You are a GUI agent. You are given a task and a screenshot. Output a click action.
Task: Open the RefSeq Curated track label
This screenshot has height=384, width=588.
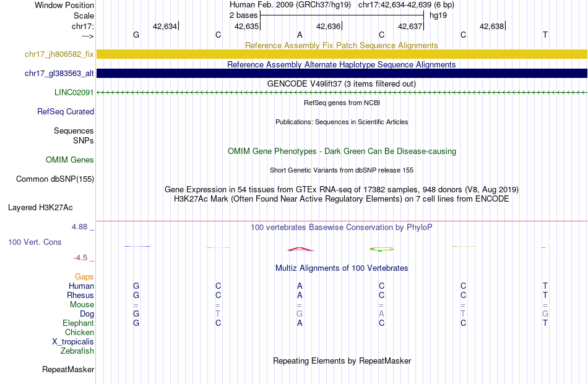66,112
